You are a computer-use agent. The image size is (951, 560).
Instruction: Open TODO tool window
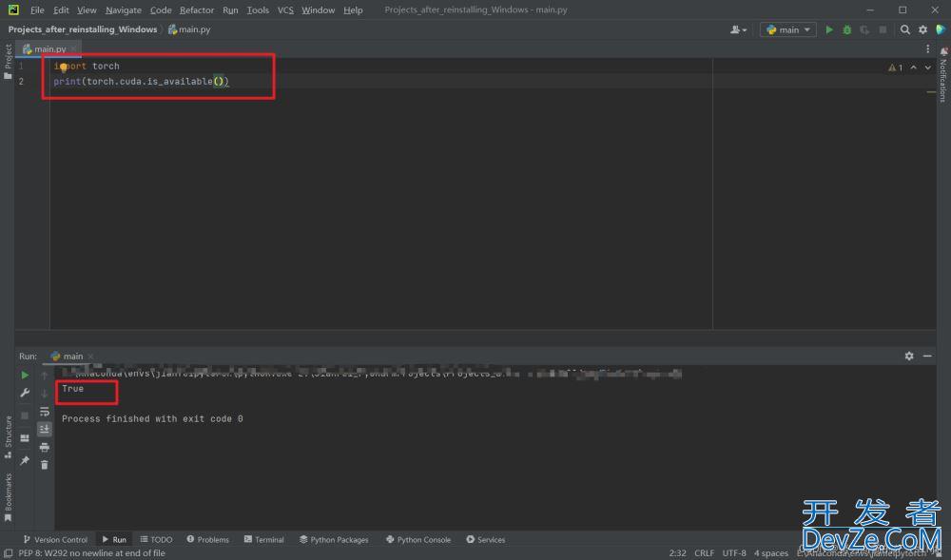[x=157, y=539]
